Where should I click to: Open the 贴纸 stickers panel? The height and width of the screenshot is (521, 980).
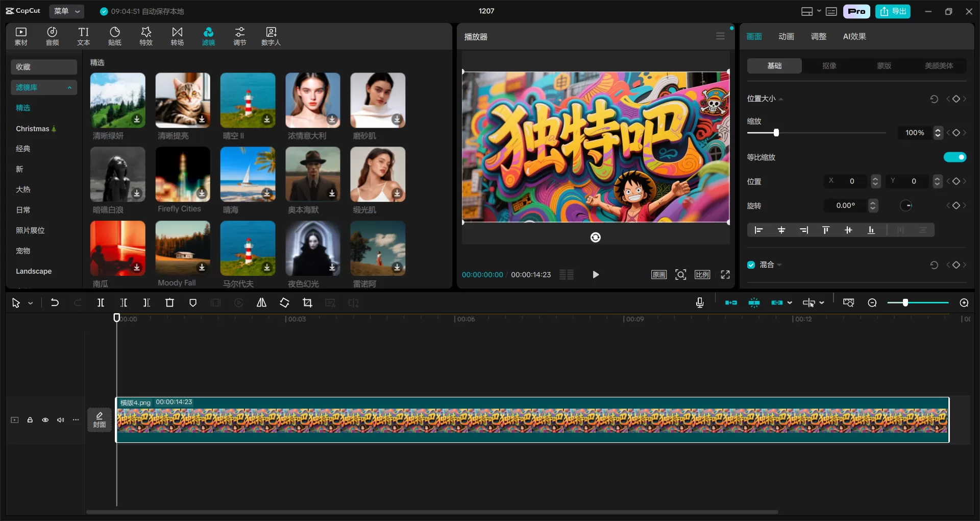tap(115, 36)
